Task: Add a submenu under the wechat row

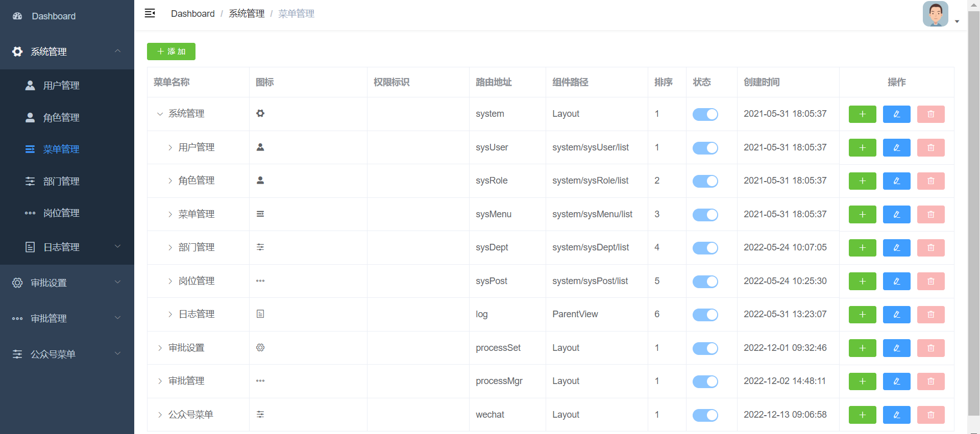Action: coord(863,415)
